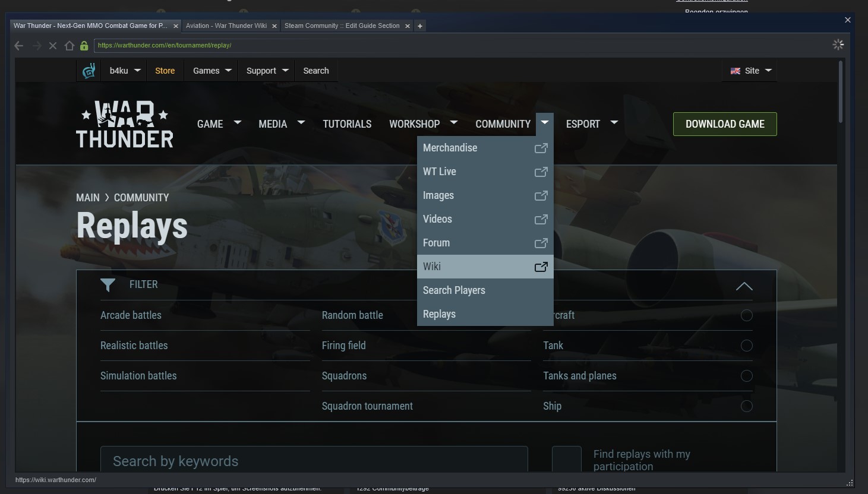The width and height of the screenshot is (868, 494).
Task: Collapse the Filter panel chevron
Action: (744, 286)
